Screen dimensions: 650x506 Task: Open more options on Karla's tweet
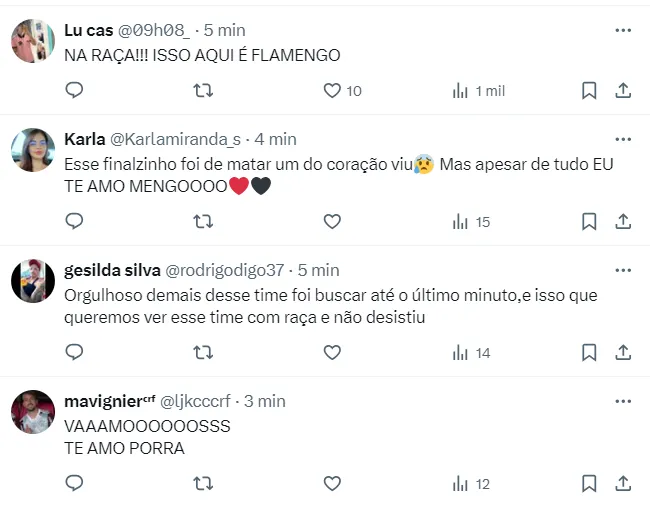coord(623,139)
